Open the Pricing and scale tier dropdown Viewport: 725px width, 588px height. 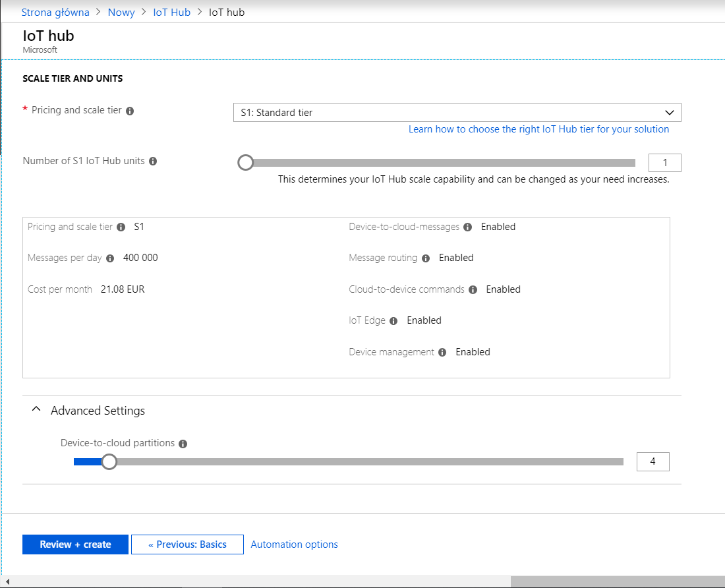pyautogui.click(x=457, y=113)
